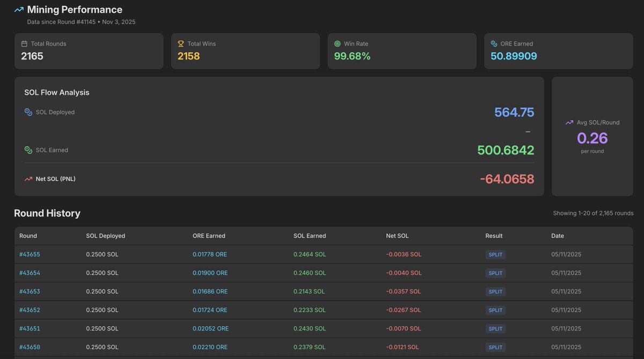Click the -0.0036 SOL net cell
644x359 pixels.
pos(404,254)
